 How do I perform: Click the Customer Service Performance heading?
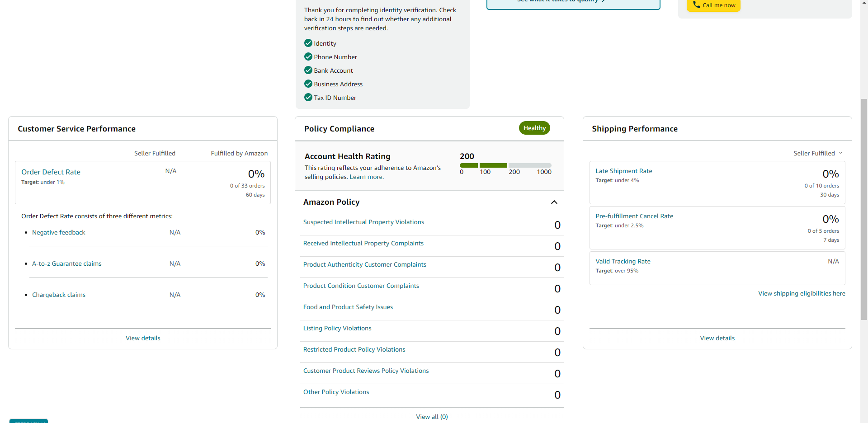point(76,129)
